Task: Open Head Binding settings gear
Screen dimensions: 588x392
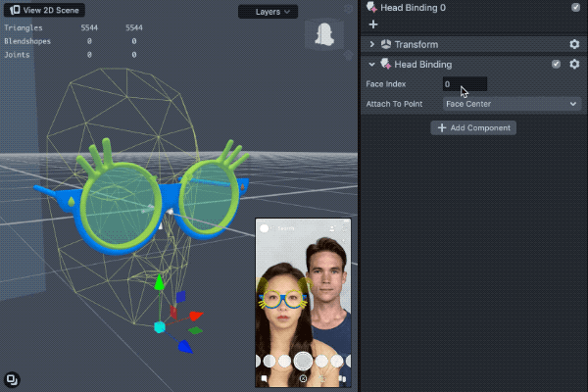Action: 574,65
